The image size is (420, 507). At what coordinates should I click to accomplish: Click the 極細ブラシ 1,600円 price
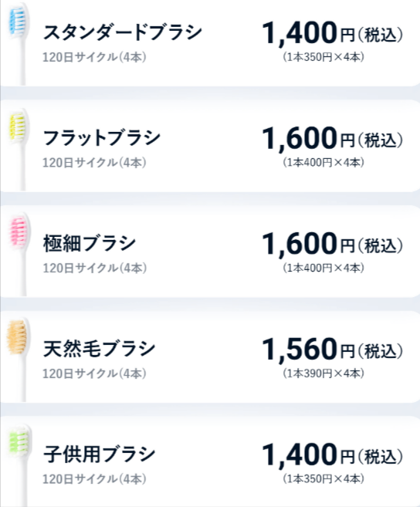332,244
